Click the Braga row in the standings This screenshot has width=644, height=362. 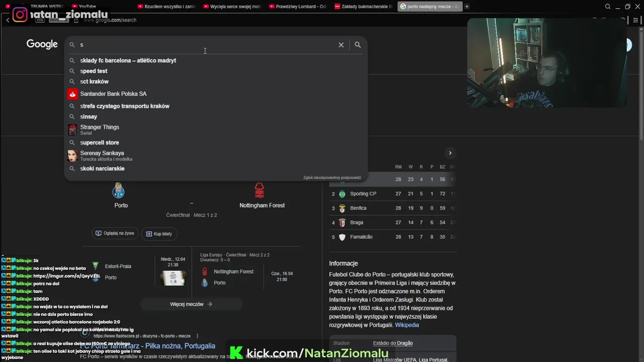[x=392, y=222]
